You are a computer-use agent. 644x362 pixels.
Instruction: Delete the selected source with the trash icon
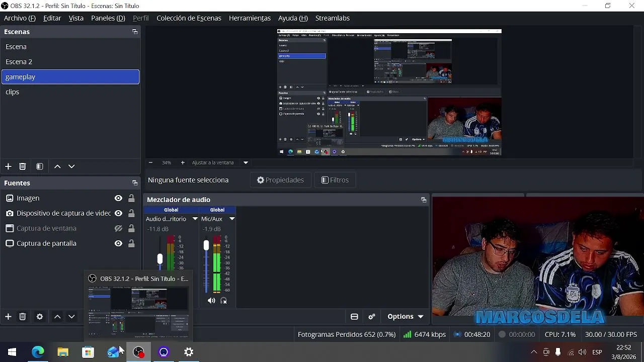[22, 316]
